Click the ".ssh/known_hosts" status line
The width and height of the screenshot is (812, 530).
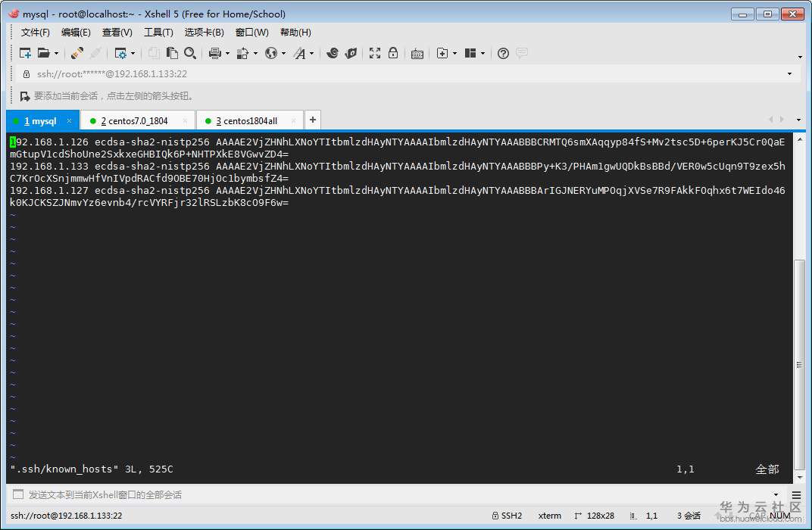pyautogui.click(x=92, y=469)
